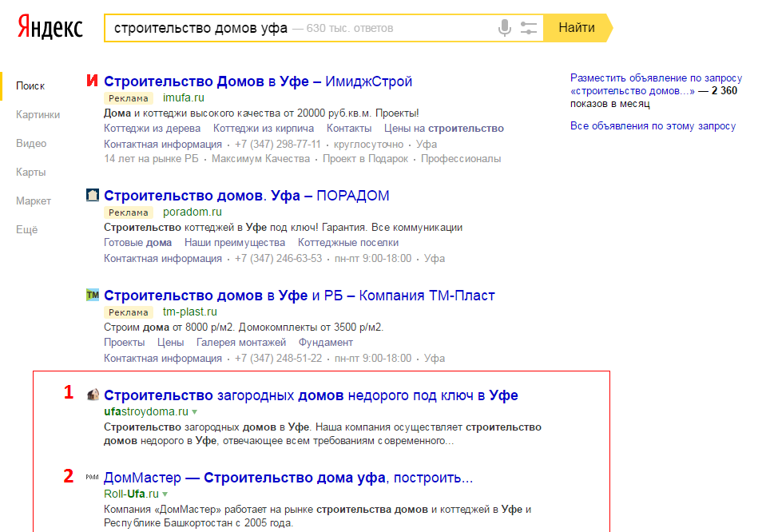The height and width of the screenshot is (532, 770).
Task: Open Коттеджи из кирпича sitelink
Action: (x=264, y=129)
